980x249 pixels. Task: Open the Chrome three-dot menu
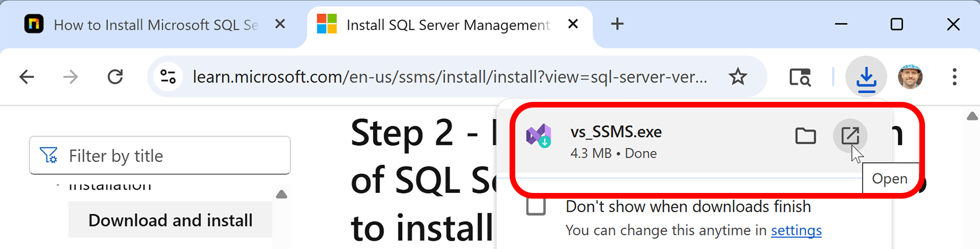point(954,76)
